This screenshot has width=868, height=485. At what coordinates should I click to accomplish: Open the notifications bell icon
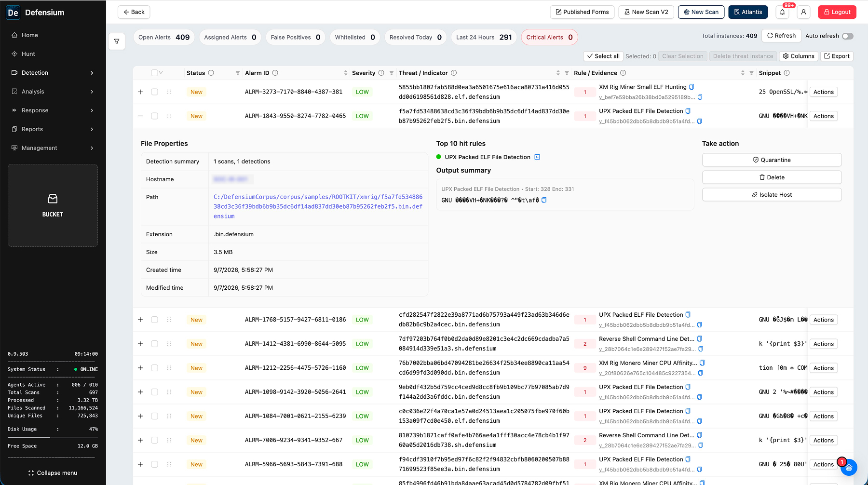tap(782, 12)
